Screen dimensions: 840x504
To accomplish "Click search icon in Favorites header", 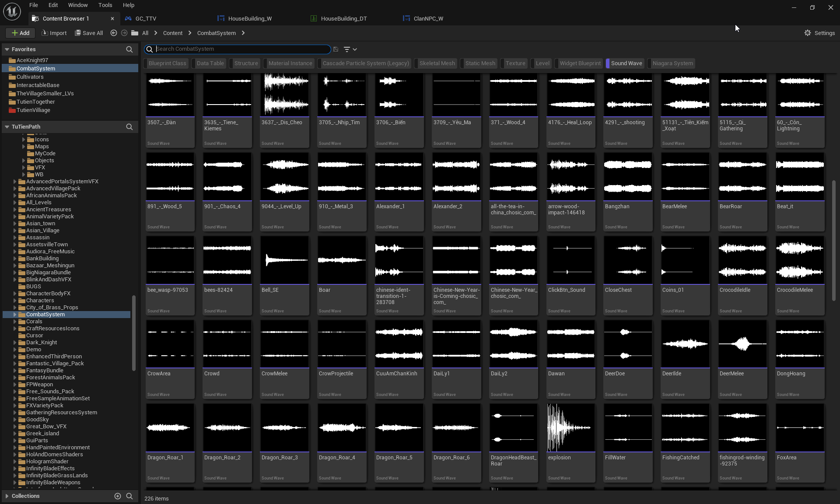I will click(129, 49).
